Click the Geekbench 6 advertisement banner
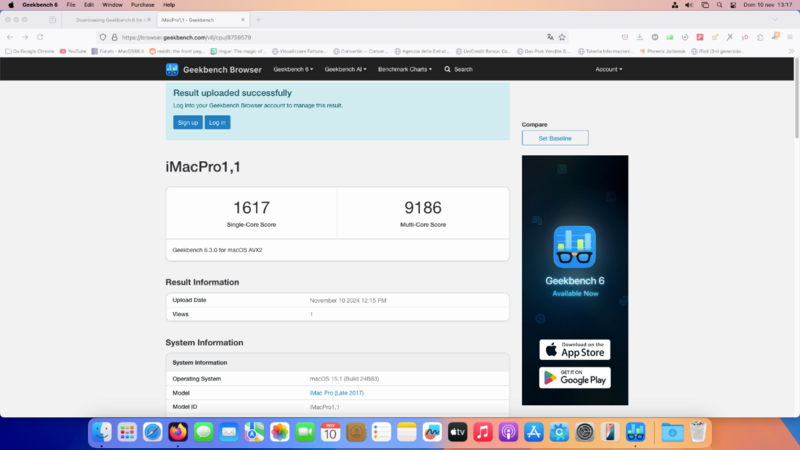The image size is (800, 450). (x=575, y=280)
